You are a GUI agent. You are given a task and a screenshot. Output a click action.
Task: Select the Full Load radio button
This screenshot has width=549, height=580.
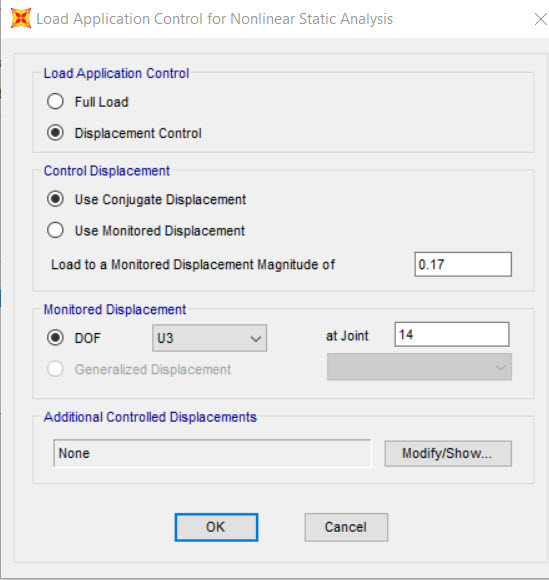(55, 101)
